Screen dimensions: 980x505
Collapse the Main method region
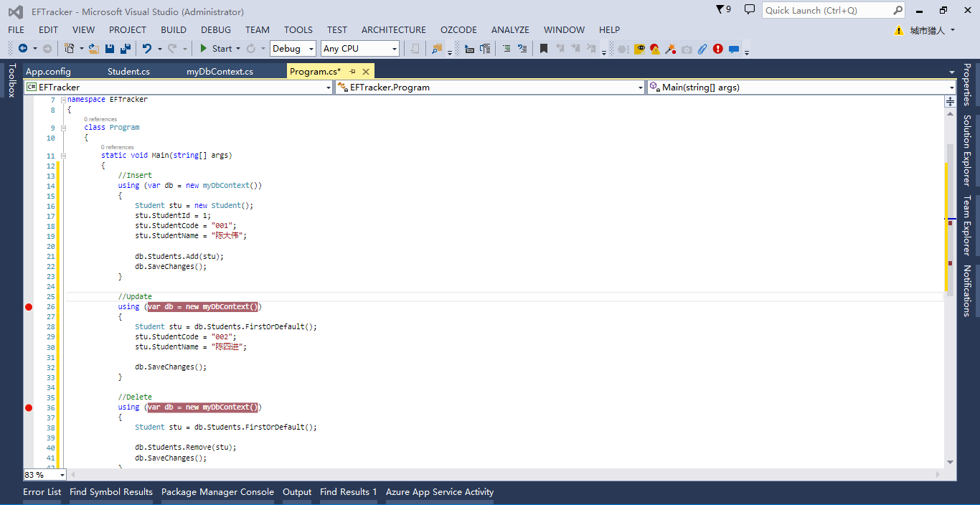tap(63, 156)
